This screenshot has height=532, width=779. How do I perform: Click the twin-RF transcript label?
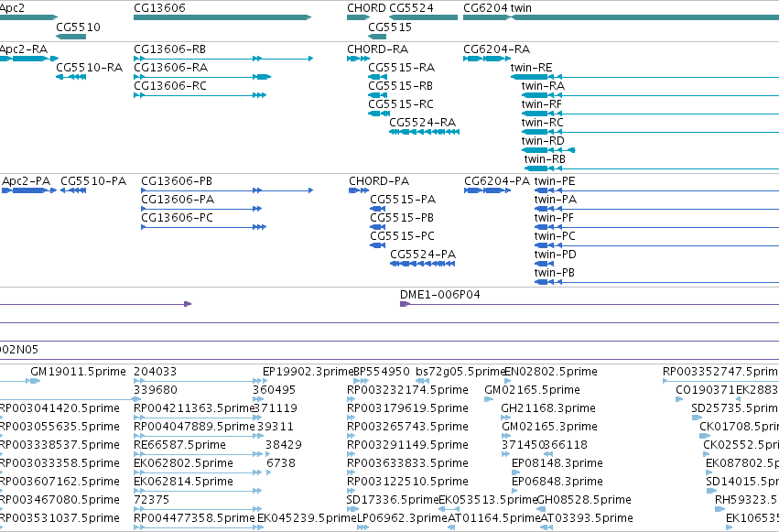point(542,104)
